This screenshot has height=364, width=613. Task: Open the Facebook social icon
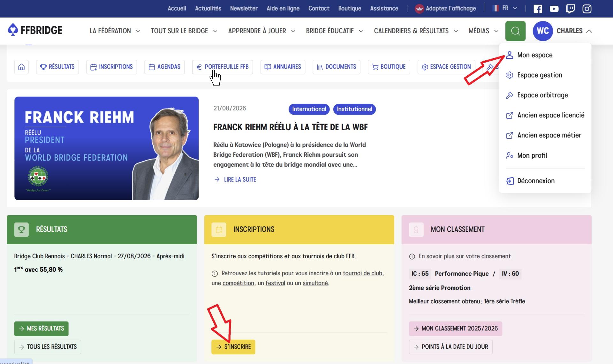[538, 9]
